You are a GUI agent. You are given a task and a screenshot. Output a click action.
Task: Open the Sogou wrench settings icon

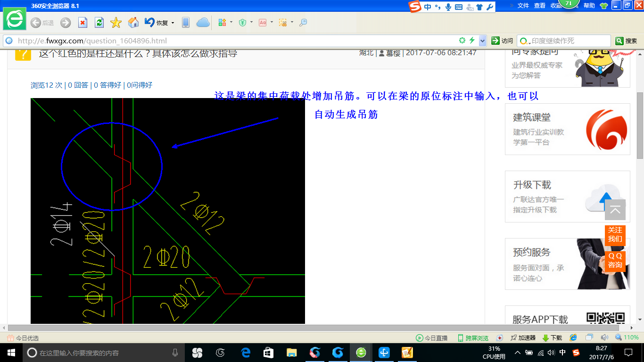click(x=489, y=7)
